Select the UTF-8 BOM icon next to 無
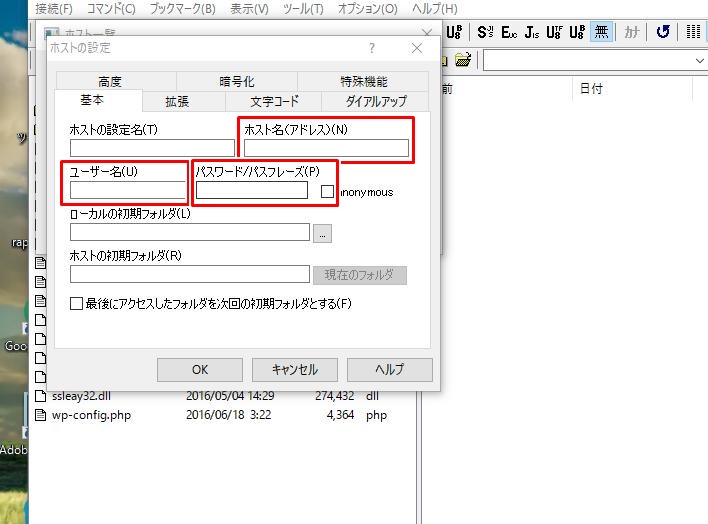This screenshot has height=524, width=708. (577, 32)
